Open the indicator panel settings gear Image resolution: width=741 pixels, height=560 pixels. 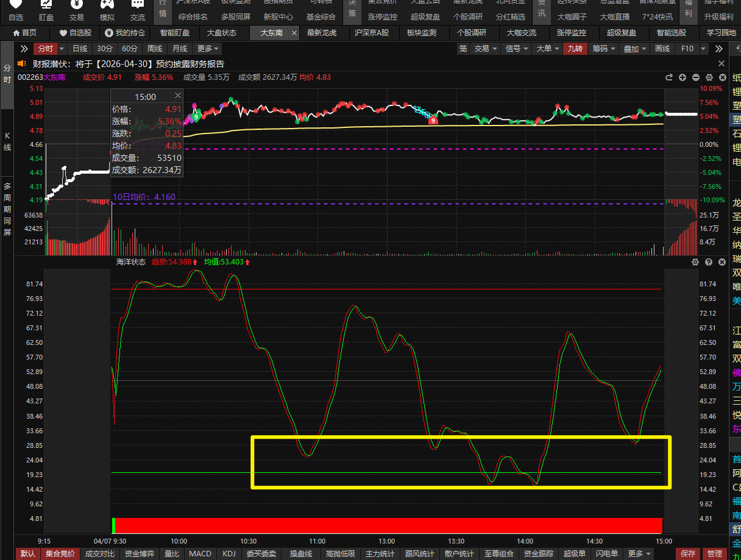[x=695, y=262]
